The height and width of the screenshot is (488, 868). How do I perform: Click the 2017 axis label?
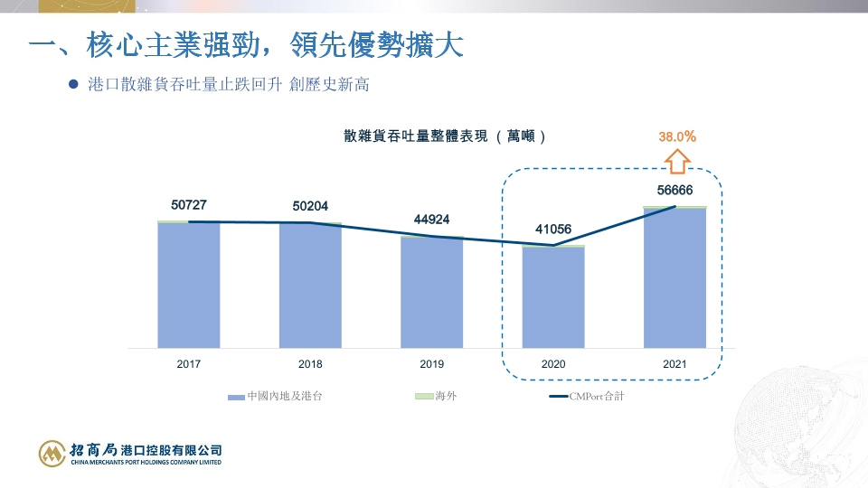(x=189, y=364)
